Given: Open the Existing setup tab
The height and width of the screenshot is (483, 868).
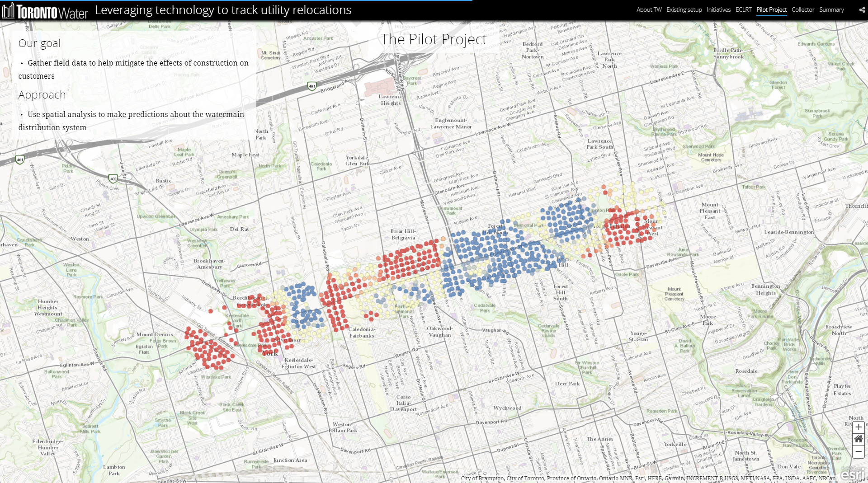Looking at the screenshot, I should tap(684, 10).
